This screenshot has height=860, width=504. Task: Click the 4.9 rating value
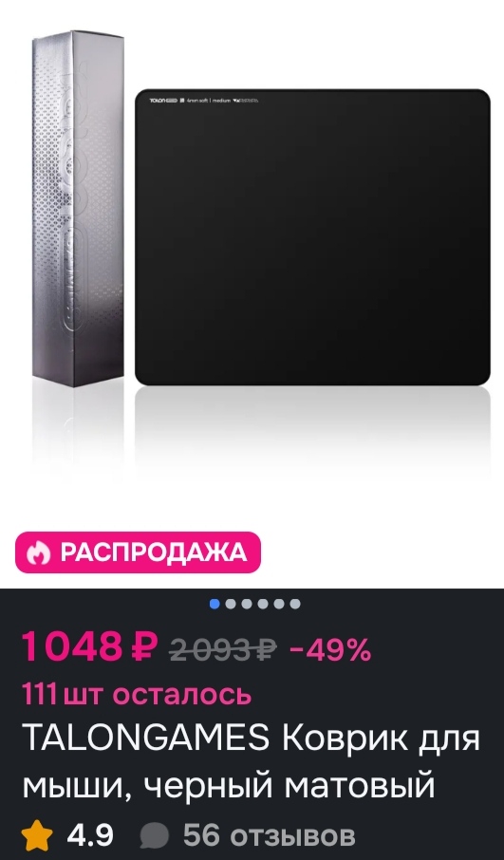90,836
